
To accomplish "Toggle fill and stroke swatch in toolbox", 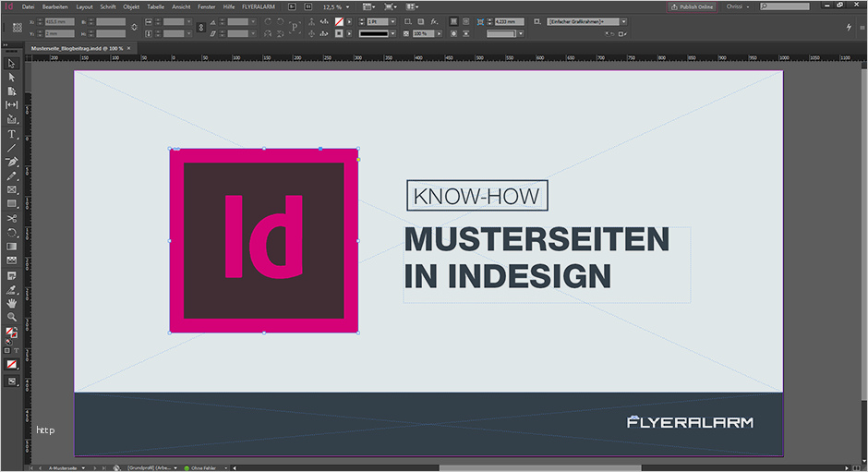I will click(12, 333).
